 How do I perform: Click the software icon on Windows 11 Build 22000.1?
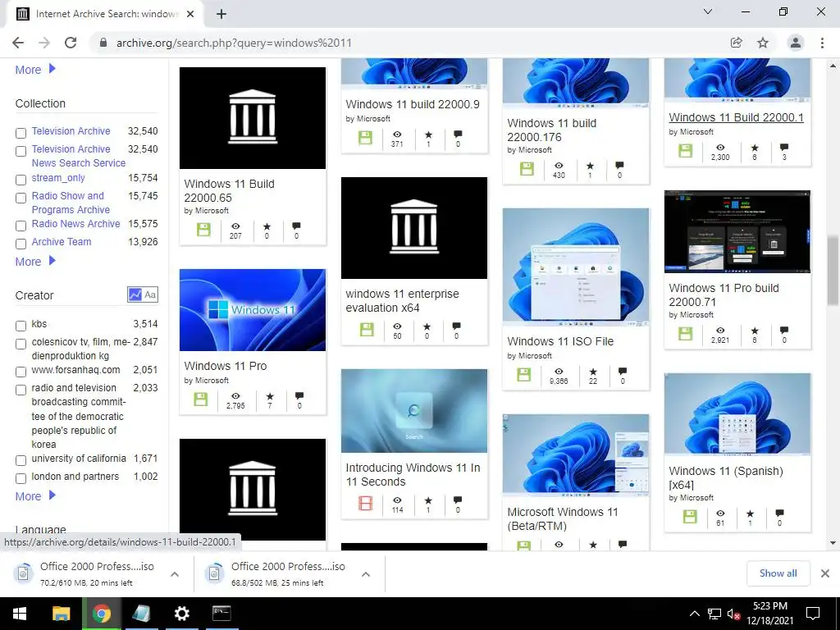[x=686, y=151]
